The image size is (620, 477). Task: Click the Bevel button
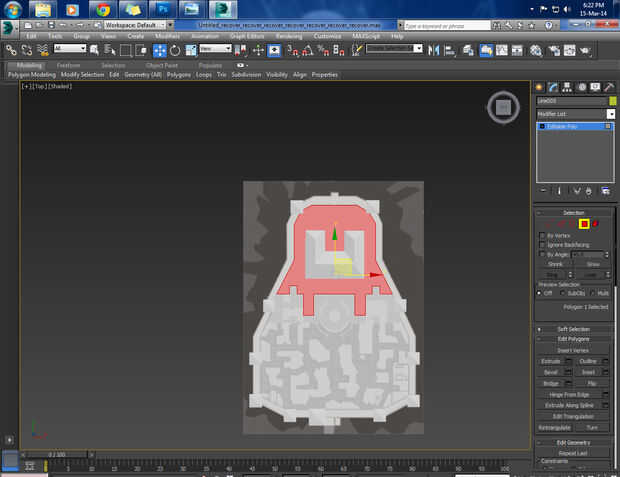pyautogui.click(x=550, y=371)
